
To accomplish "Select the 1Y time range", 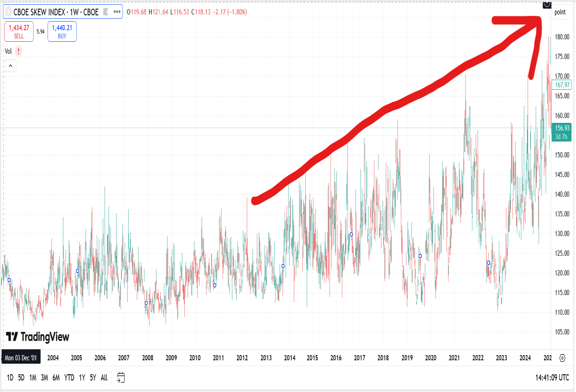I will [82, 378].
